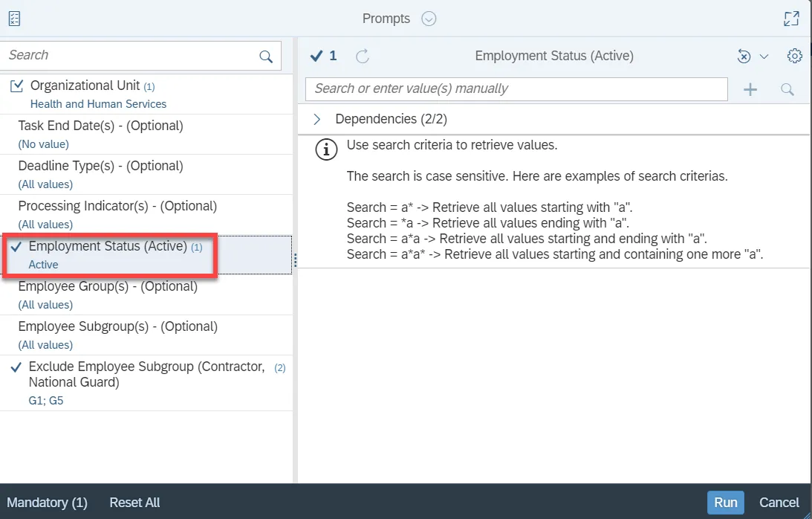Click the magnifier icon in left search box
This screenshot has height=519, width=812.
[266, 56]
